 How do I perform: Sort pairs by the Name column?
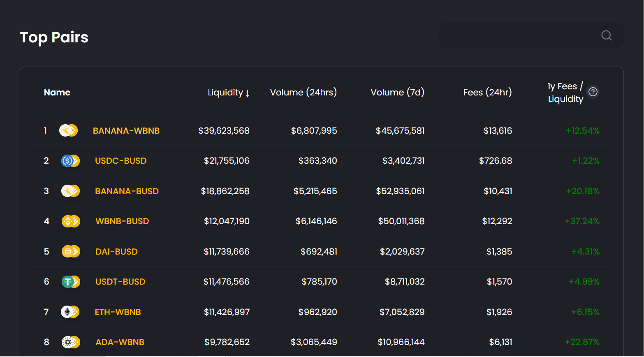coord(57,93)
